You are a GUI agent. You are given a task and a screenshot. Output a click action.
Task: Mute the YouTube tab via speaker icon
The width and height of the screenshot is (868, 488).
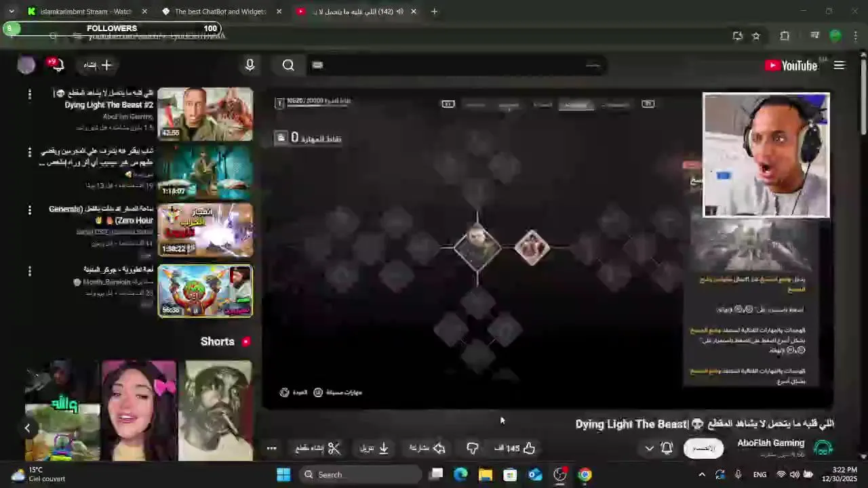[399, 12]
